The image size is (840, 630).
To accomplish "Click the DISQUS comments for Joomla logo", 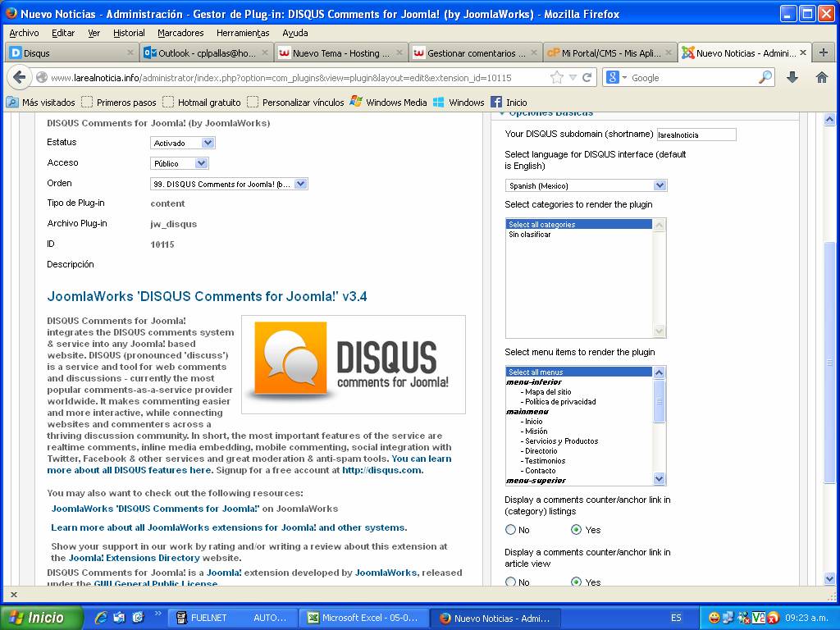I will click(x=354, y=364).
